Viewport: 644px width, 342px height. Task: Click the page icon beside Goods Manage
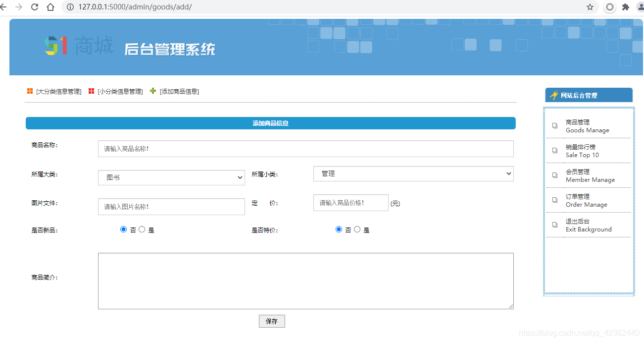point(555,126)
